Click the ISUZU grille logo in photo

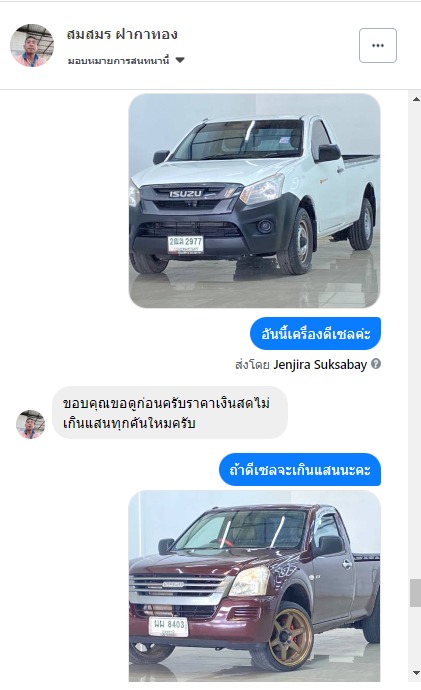[186, 194]
